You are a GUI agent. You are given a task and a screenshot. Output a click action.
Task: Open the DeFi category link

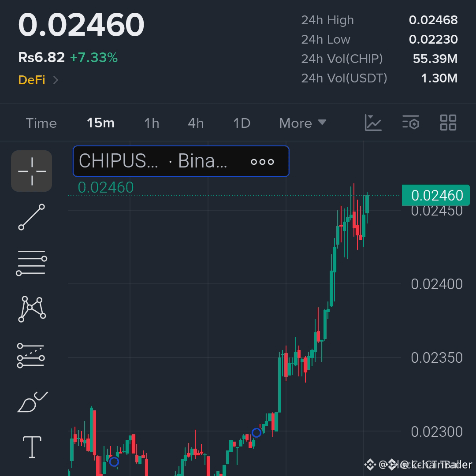(32, 80)
